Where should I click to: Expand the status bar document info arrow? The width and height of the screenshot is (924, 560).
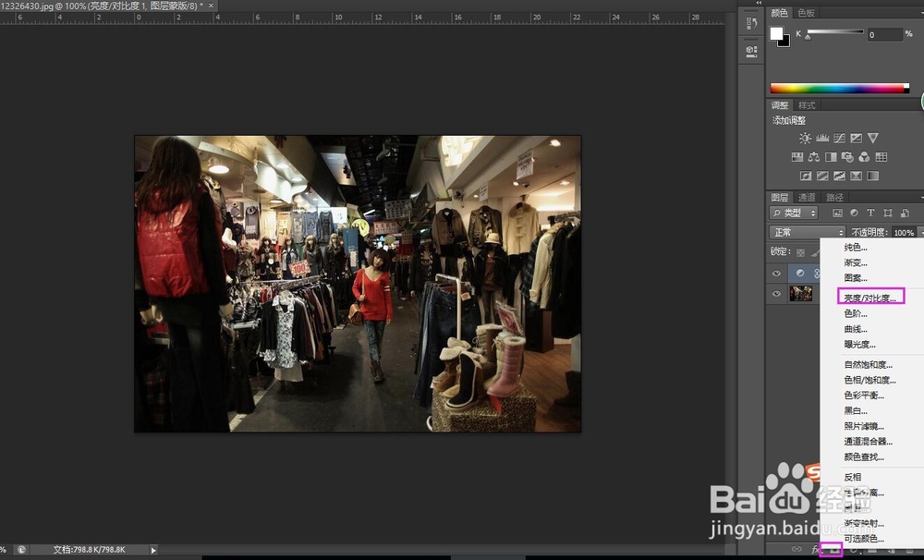coord(154,550)
